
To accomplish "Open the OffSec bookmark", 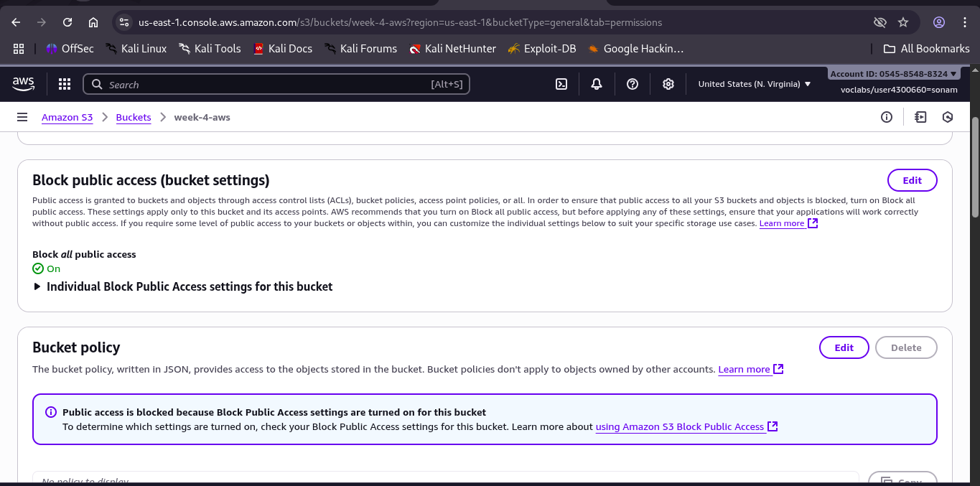I will tap(70, 49).
